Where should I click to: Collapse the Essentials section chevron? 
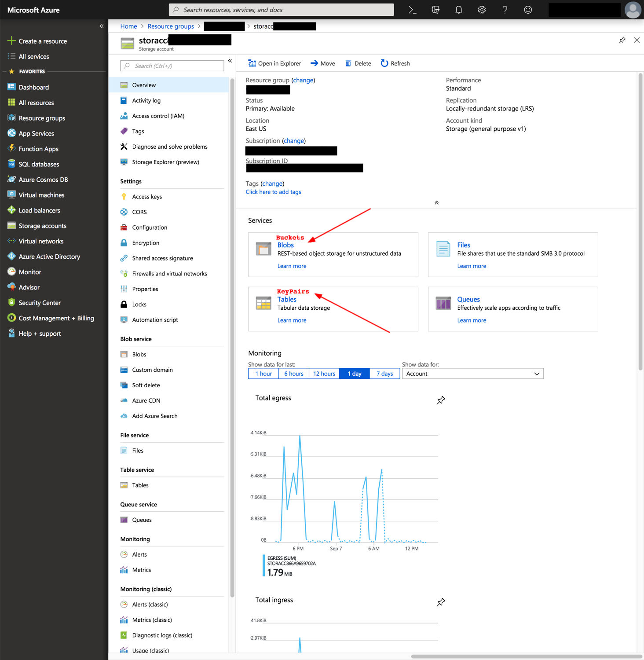(436, 203)
